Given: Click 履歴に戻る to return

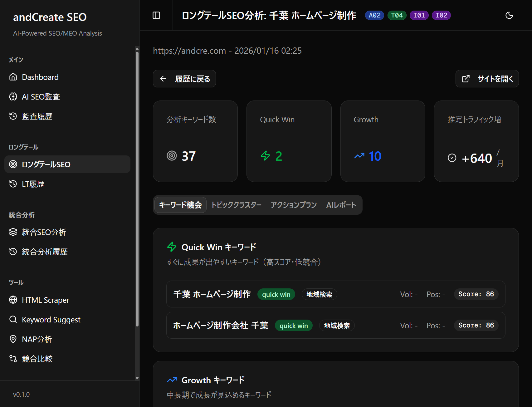Looking at the screenshot, I should tap(184, 79).
